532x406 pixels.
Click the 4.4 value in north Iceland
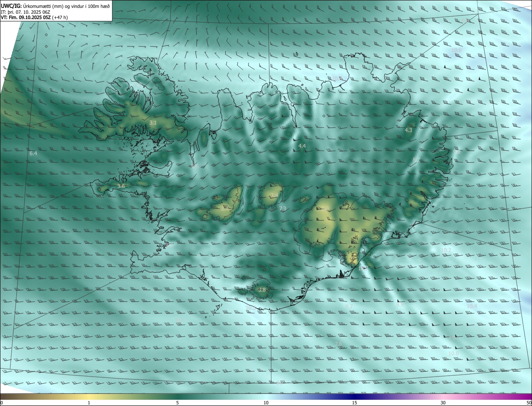click(x=302, y=146)
